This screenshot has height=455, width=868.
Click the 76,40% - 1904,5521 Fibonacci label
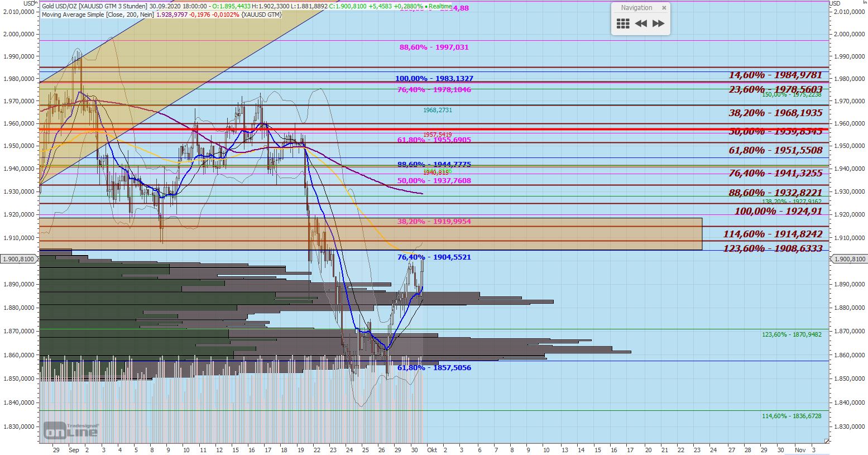click(x=434, y=257)
